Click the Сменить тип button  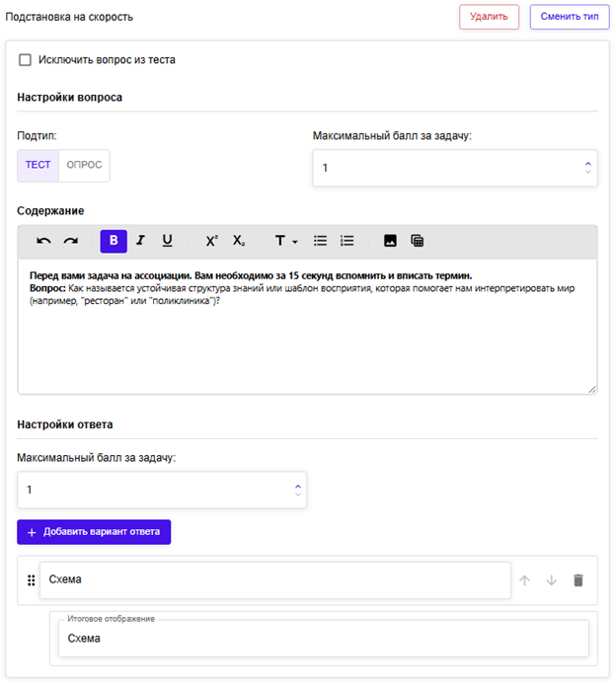coord(570,17)
